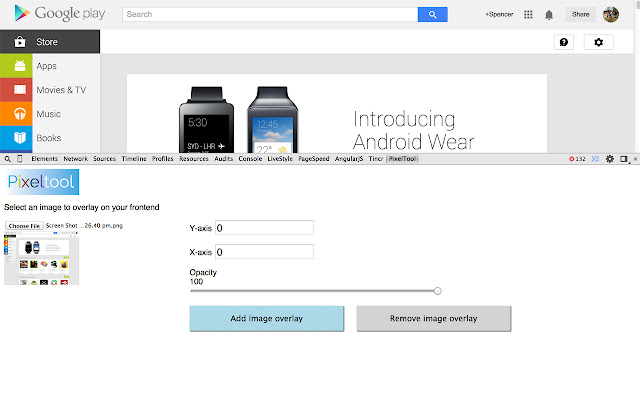
Task: Switch to the AngularJS tab
Action: tap(349, 159)
